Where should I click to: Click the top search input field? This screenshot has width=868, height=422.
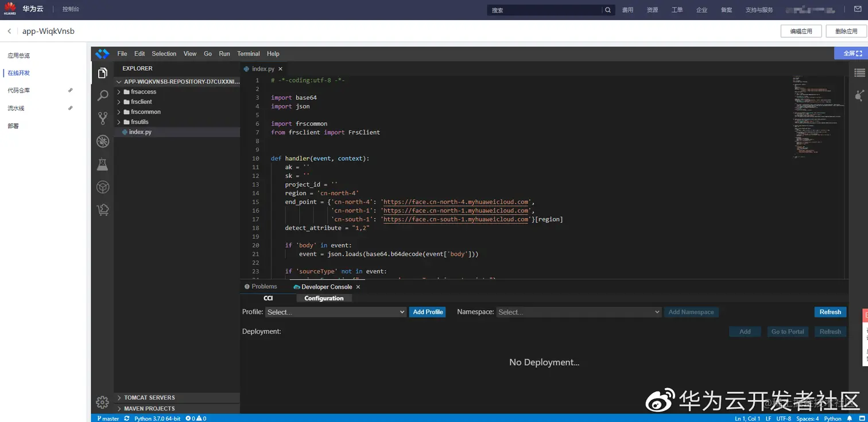(x=544, y=10)
